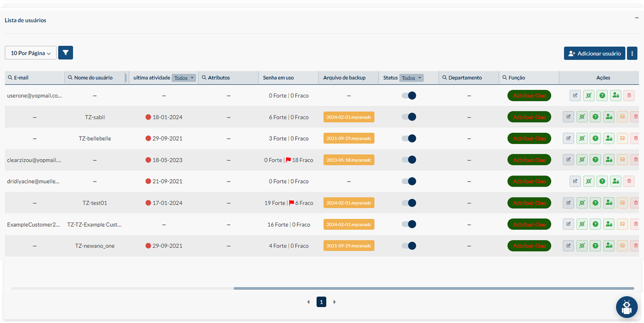
Task: Open ultima atividade Todos filter dropdown
Action: coord(184,78)
